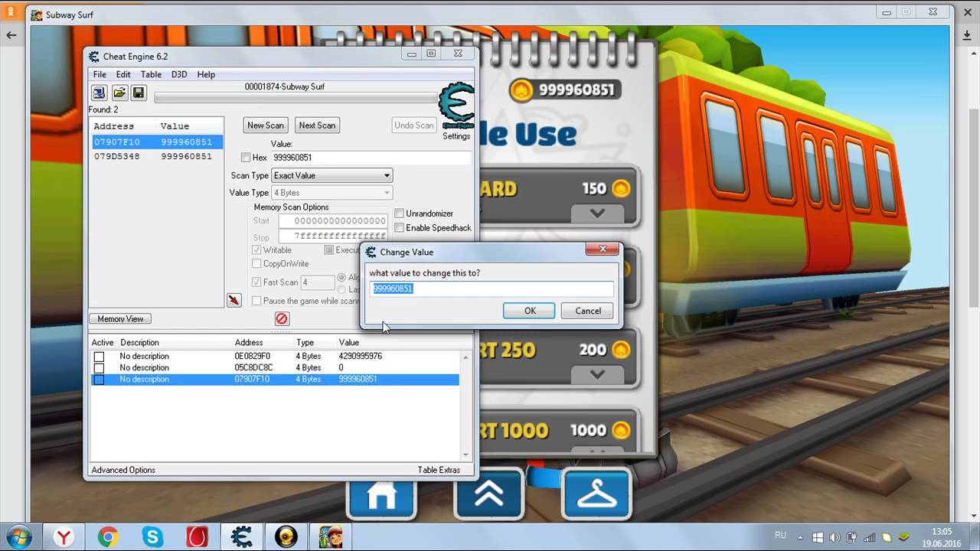
Task: Click the taskbar clock 13:05
Action: click(942, 531)
